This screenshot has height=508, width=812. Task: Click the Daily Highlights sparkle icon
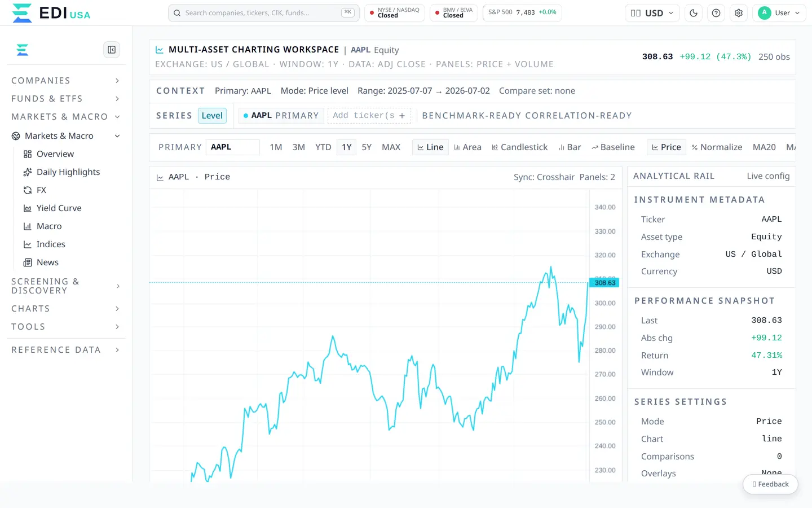pyautogui.click(x=28, y=172)
